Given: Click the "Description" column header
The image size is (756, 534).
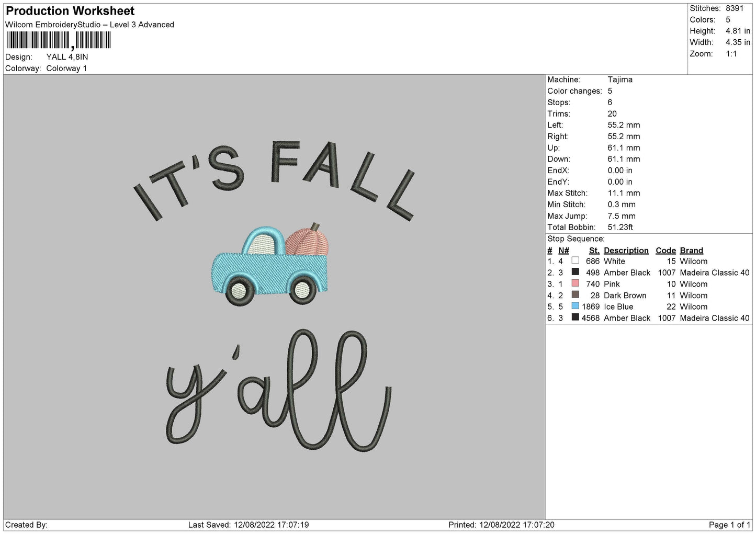Looking at the screenshot, I should tap(626, 251).
